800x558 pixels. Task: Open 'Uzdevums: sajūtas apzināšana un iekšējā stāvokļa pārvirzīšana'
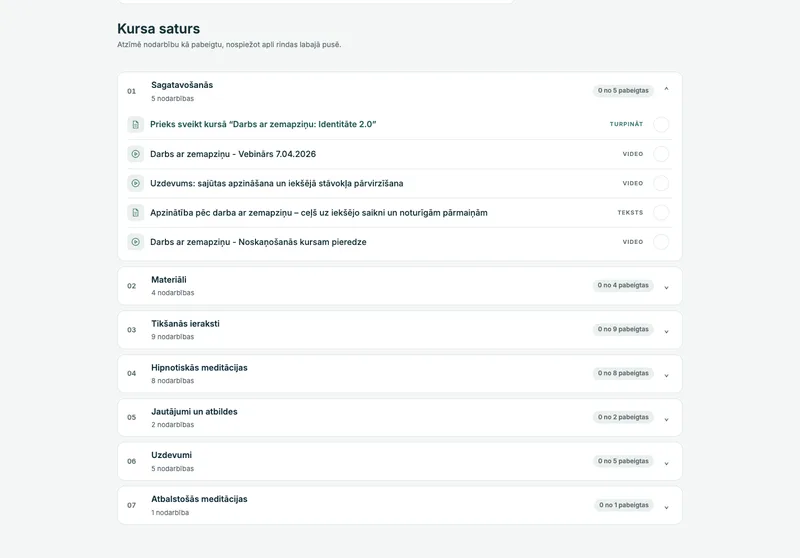(x=277, y=183)
